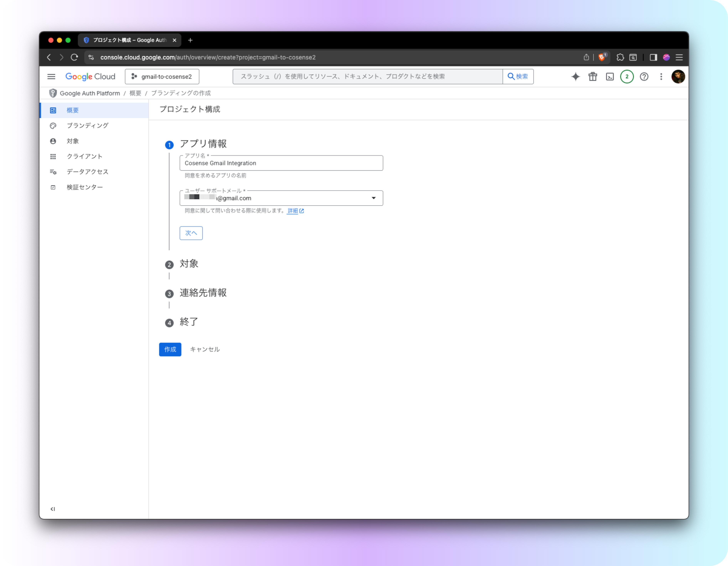Open 対象 in the sidebar
Screen dimensions: 728x566
tap(94, 141)
